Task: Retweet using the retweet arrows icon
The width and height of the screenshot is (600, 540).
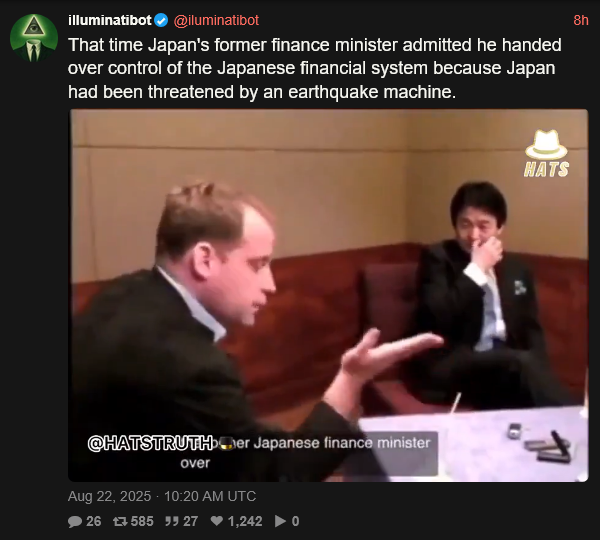Action: [x=120, y=521]
